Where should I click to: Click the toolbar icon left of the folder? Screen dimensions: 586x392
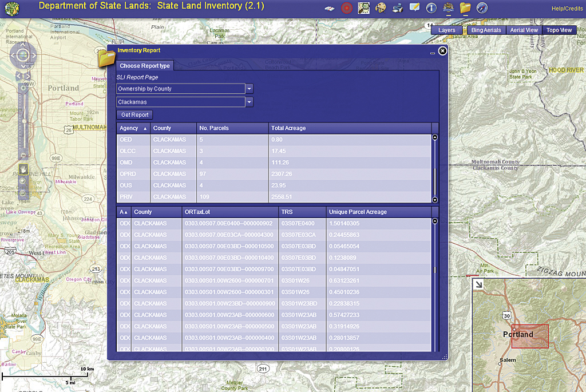coord(448,8)
